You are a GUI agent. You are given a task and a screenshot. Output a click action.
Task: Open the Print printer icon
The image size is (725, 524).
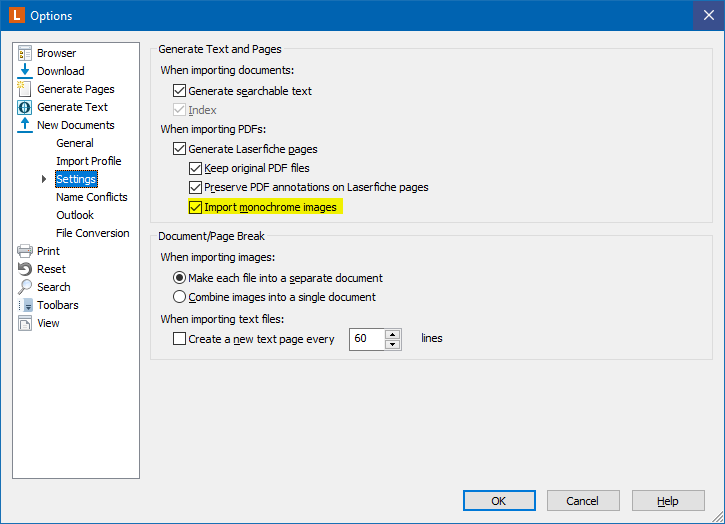pyautogui.click(x=25, y=251)
